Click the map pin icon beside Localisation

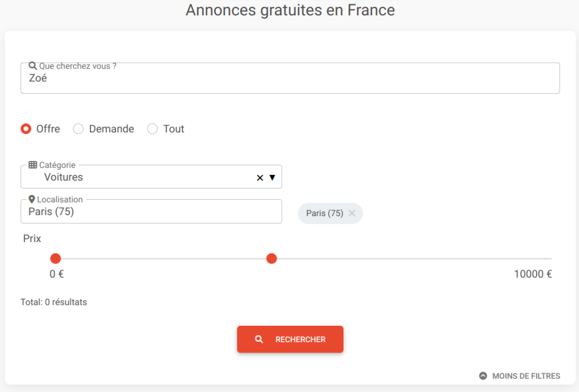(x=32, y=200)
